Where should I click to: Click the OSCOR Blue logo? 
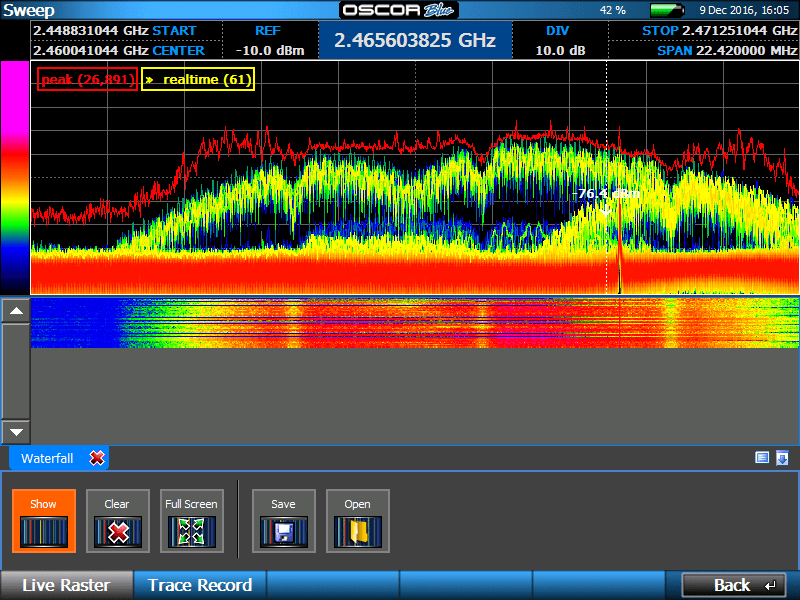point(398,10)
